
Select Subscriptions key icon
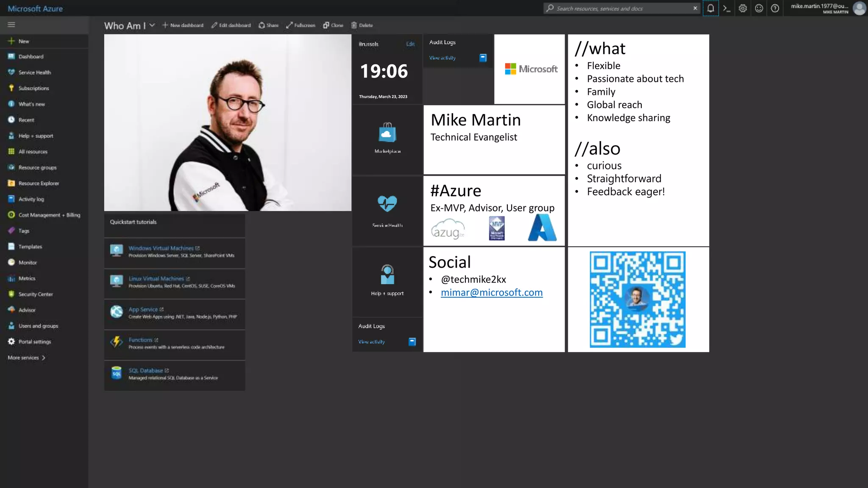point(11,88)
